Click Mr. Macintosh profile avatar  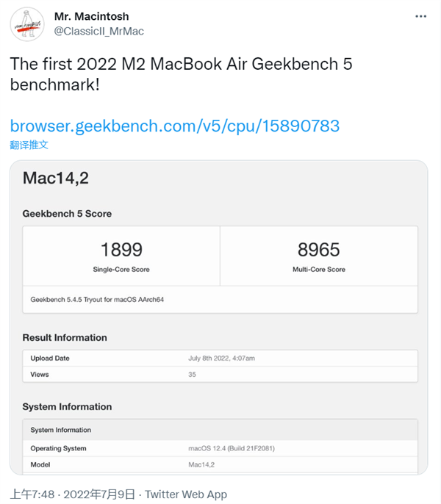[26, 24]
